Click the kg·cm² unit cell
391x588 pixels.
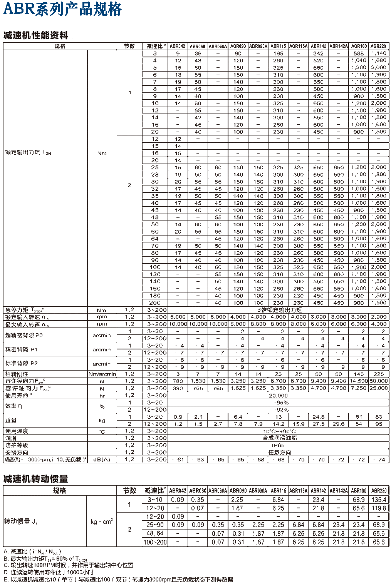pyautogui.click(x=101, y=522)
